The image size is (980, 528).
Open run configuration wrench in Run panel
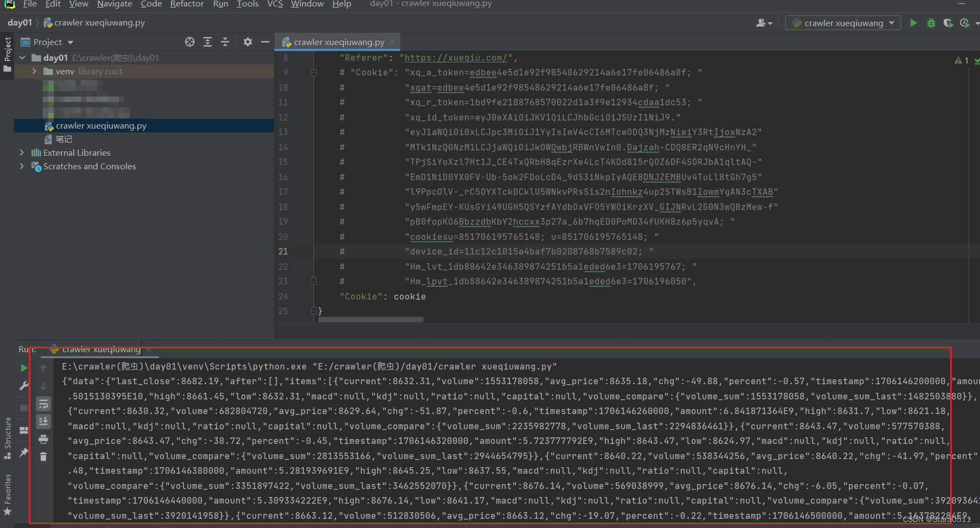click(x=24, y=386)
